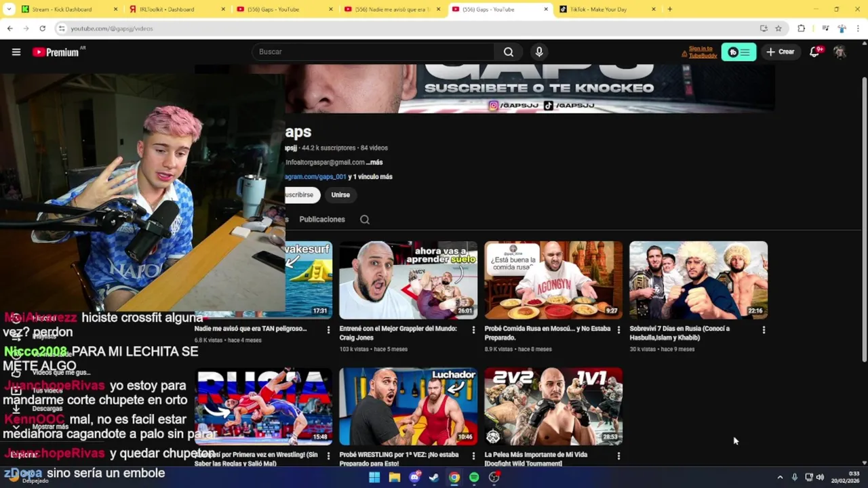
Task: Go to YouTube Premium home logo
Action: [56, 52]
